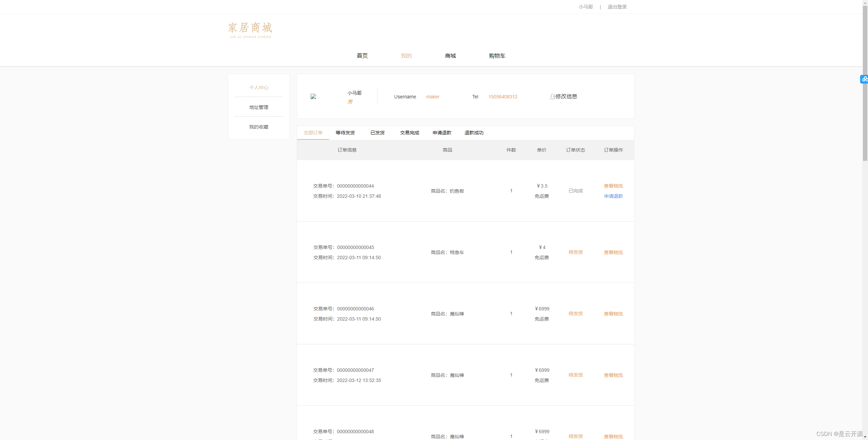
Task: Click 订单信息 column header
Action: tap(347, 150)
